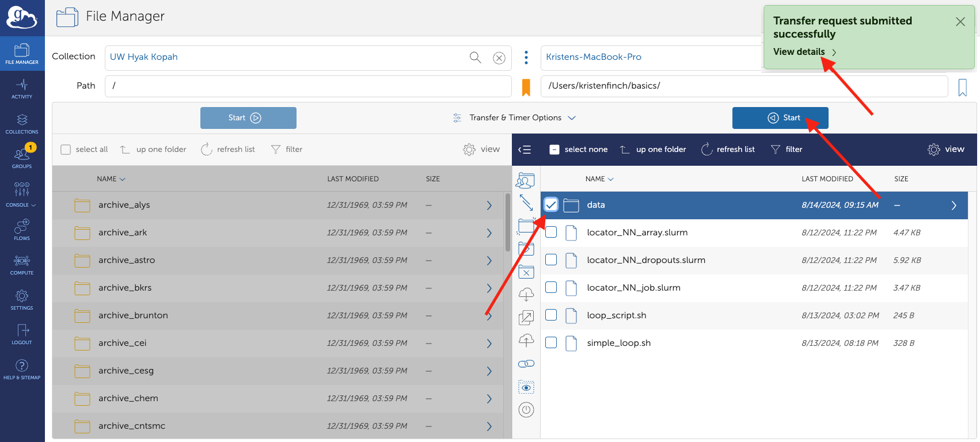The image size is (980, 442).
Task: Open the archive_ark folder via its chevron
Action: 489,233
